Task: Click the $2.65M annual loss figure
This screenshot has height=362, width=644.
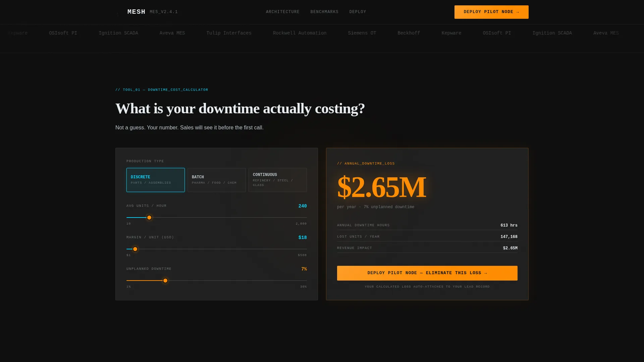Action: point(381,187)
